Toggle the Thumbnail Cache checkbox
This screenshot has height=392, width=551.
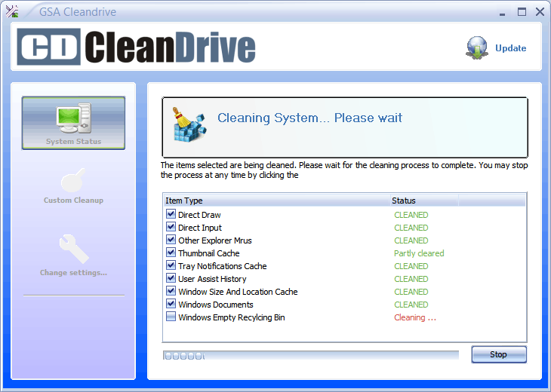[x=171, y=253]
